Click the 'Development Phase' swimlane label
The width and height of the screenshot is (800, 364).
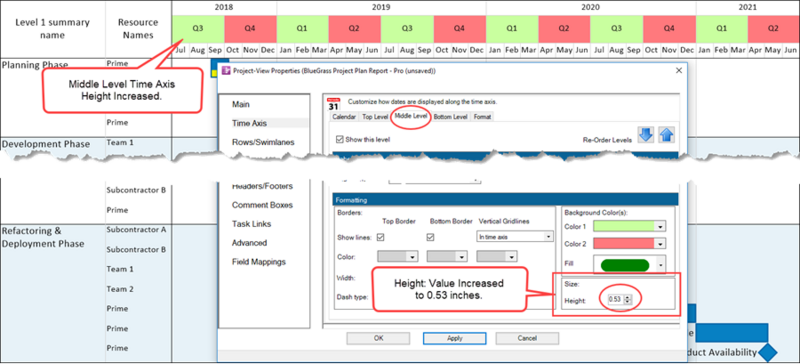[46, 144]
